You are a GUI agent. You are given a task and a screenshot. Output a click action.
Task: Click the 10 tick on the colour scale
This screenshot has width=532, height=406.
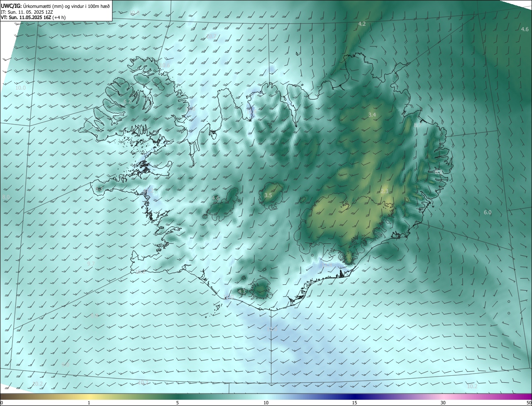pyautogui.click(x=266, y=403)
